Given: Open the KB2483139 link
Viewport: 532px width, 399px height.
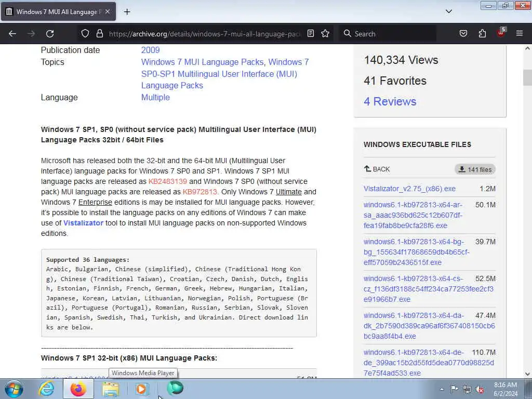Looking at the screenshot, I should (x=168, y=181).
